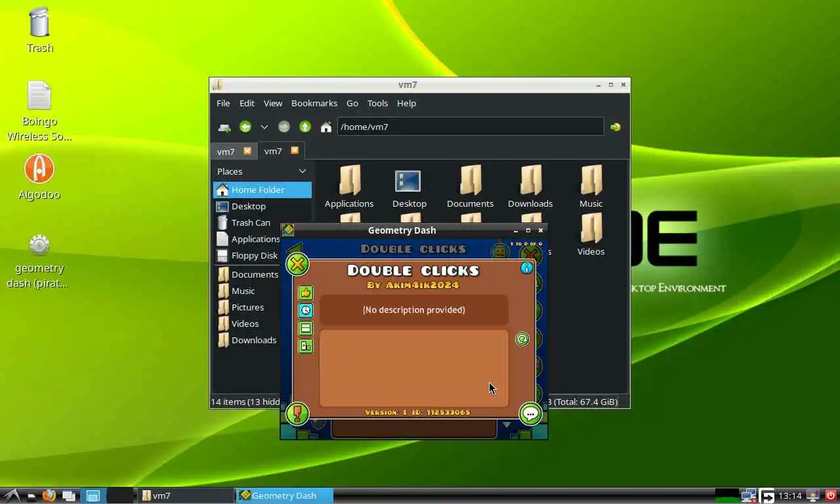Click the Algodoo desktop icon
Viewport: 840px width, 504px height.
[x=39, y=177]
